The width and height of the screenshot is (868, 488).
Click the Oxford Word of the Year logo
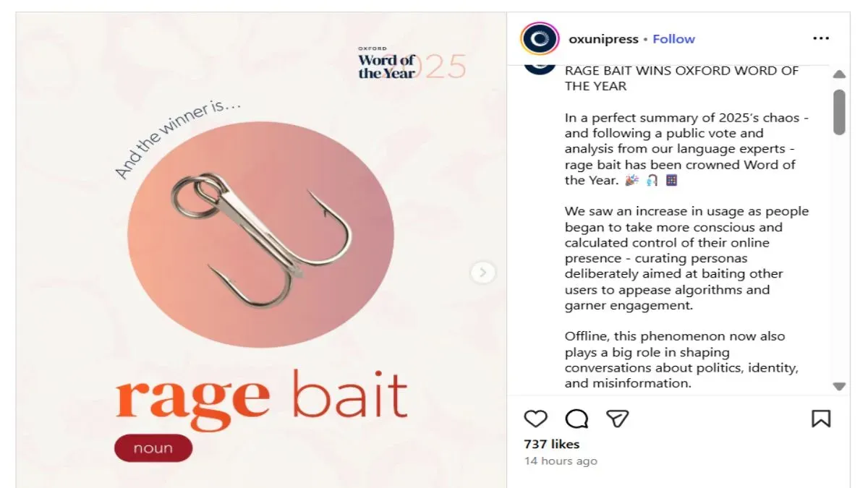(412, 64)
